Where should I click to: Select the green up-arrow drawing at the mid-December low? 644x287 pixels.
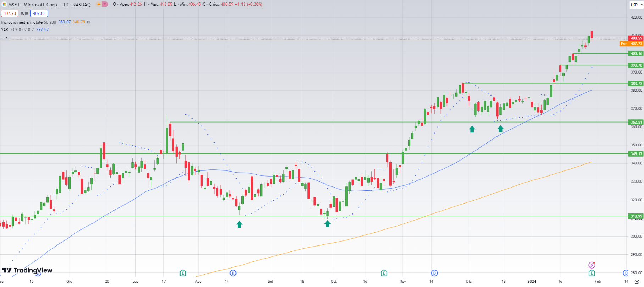[500, 129]
